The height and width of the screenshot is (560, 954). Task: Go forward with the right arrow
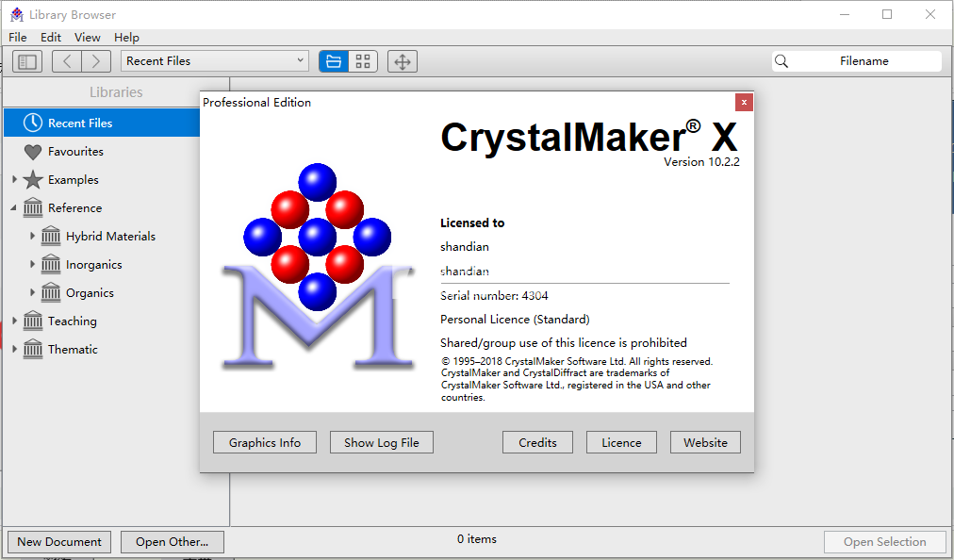point(96,61)
